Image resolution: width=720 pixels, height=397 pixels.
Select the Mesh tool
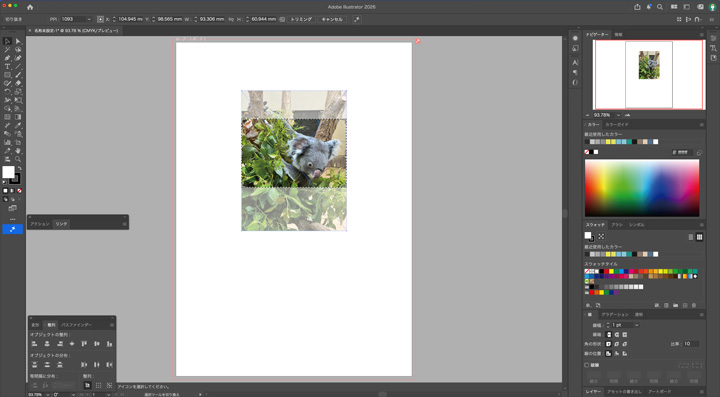point(7,117)
